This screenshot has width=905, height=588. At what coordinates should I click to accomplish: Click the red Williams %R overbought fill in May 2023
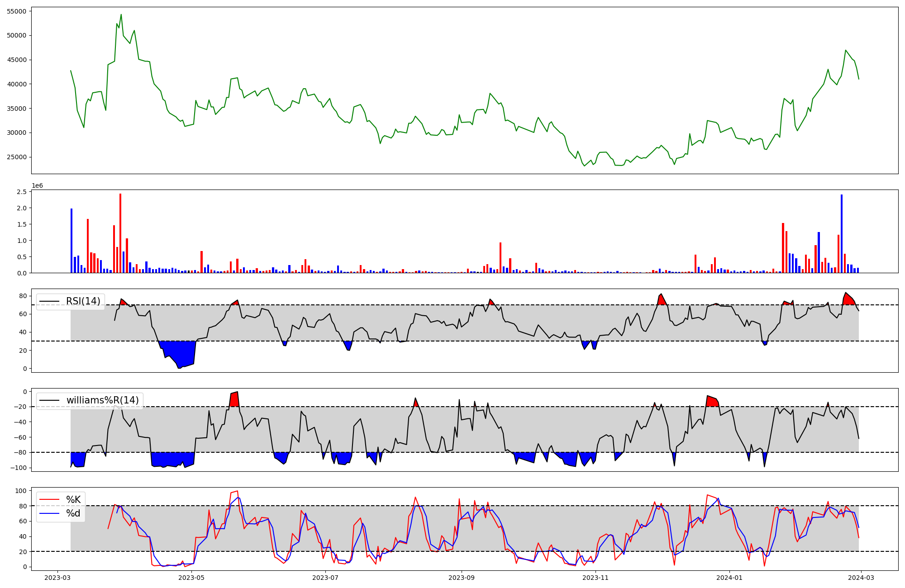pyautogui.click(x=234, y=399)
